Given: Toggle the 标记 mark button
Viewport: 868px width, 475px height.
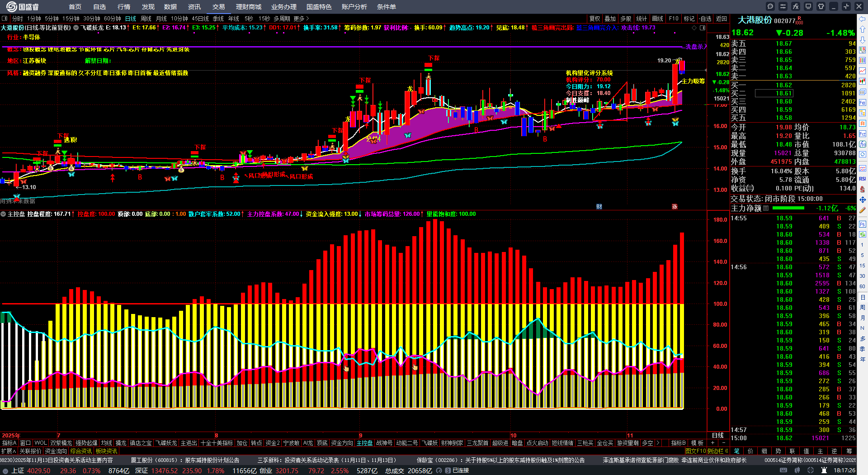Looking at the screenshot, I should click(689, 19).
